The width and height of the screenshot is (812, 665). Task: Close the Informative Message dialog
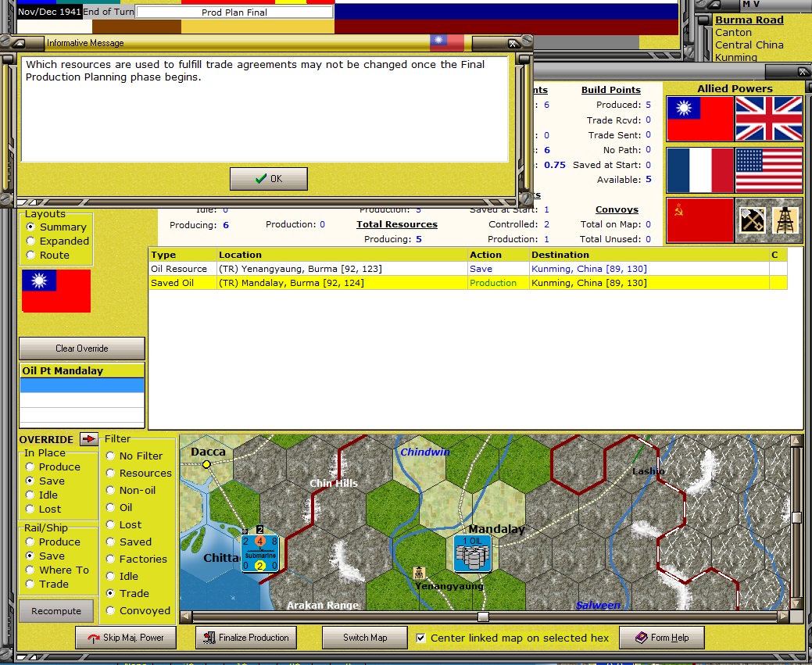[x=512, y=44]
